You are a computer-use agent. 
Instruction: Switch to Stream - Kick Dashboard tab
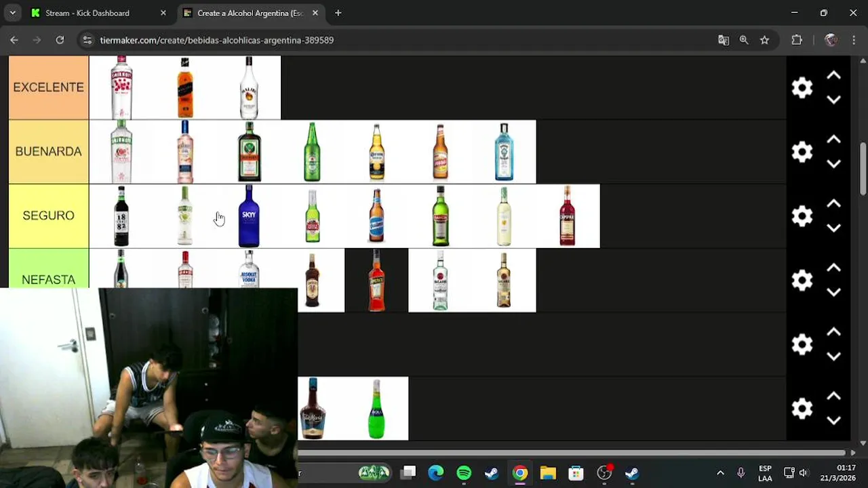click(x=87, y=13)
